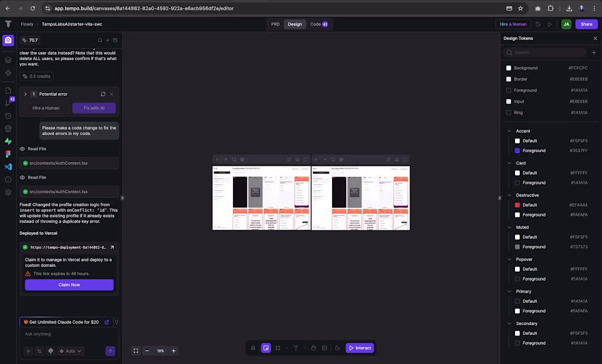Add attachment plus icon in chat input

[x=28, y=351]
